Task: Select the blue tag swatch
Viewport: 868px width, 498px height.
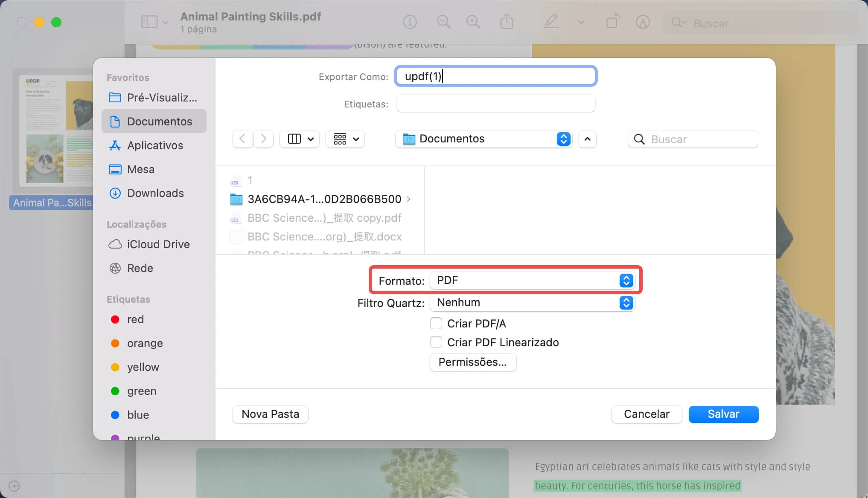Action: coord(114,414)
